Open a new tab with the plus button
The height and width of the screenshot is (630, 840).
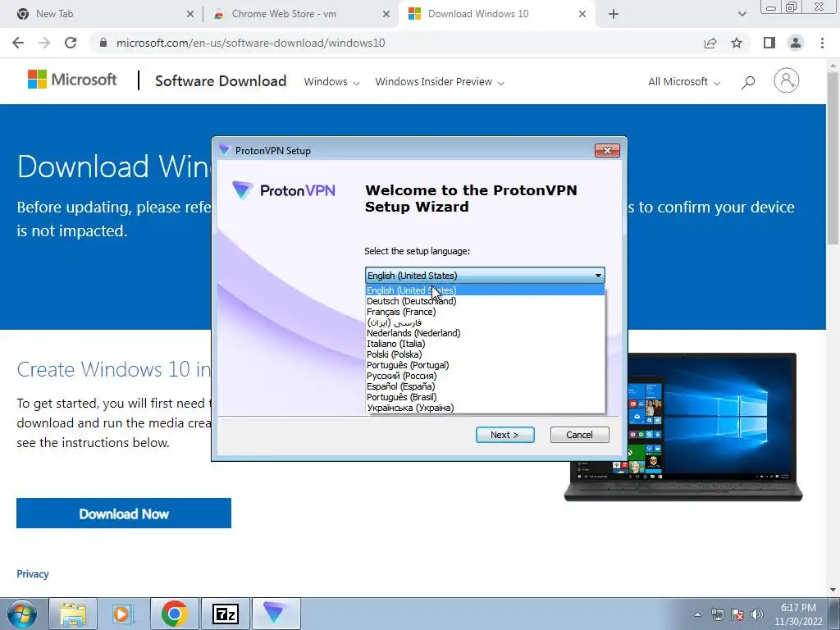click(614, 14)
